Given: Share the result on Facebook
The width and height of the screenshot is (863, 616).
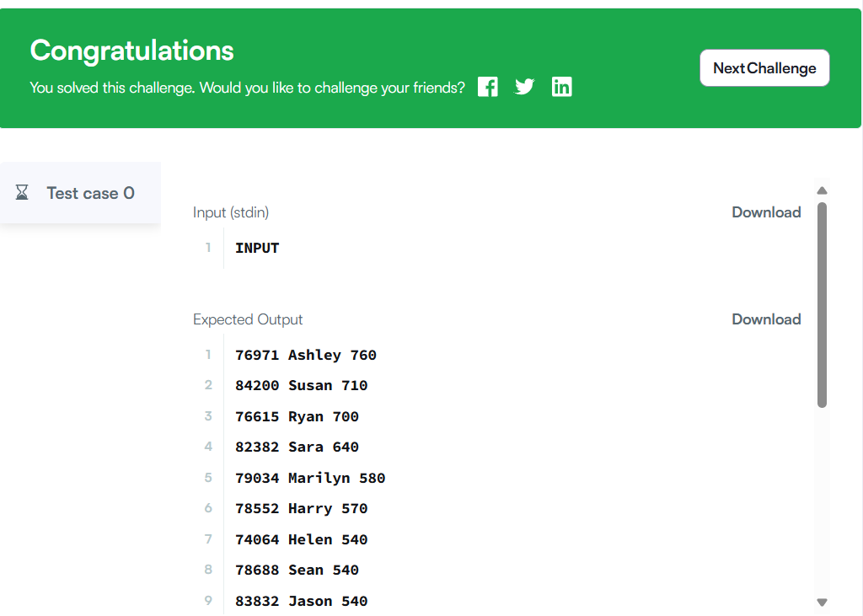Looking at the screenshot, I should (x=488, y=87).
